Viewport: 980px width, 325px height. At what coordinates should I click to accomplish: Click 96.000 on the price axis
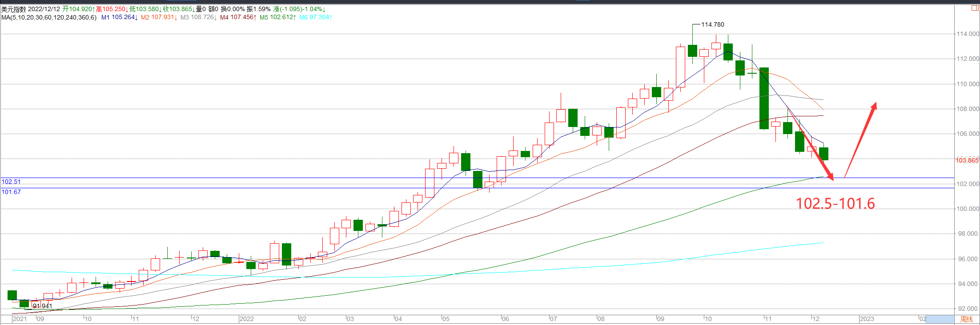[x=968, y=259]
